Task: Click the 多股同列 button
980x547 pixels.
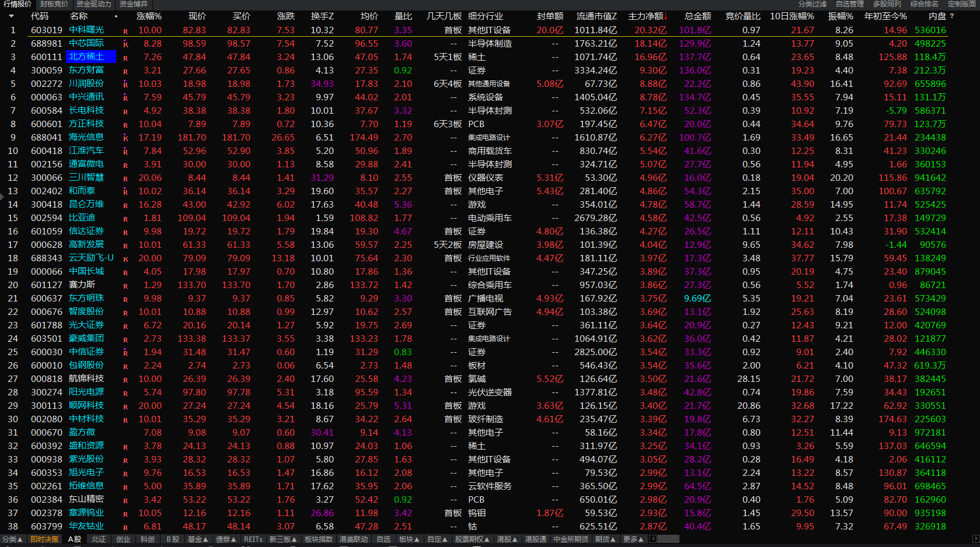Action: [887, 4]
